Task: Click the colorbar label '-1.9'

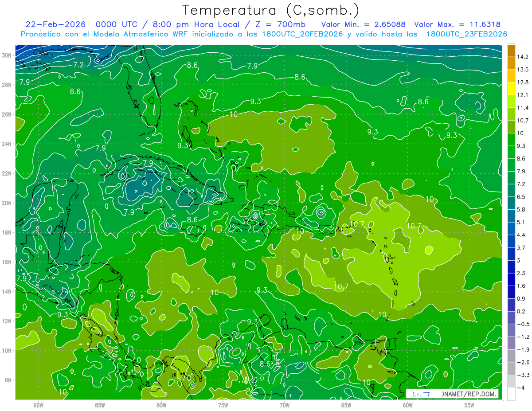Action: 523,350
